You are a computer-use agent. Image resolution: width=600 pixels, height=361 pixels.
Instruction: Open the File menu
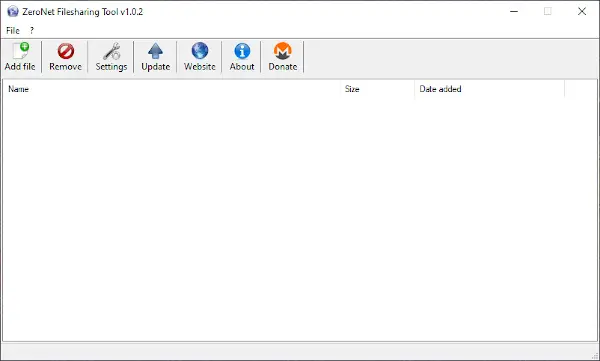[x=13, y=30]
